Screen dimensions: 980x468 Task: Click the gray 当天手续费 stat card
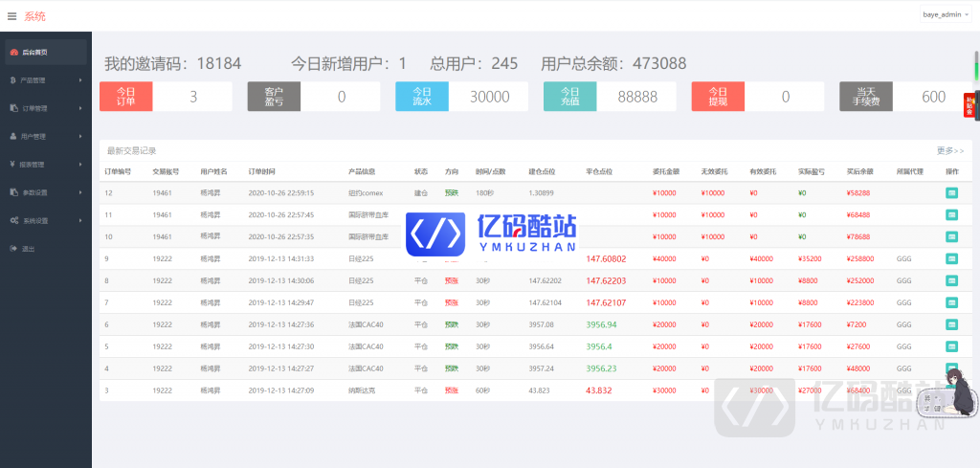click(x=905, y=97)
